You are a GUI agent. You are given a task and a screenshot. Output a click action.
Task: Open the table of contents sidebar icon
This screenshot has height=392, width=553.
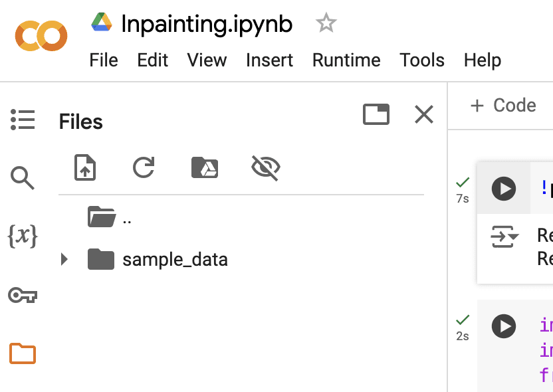23,120
